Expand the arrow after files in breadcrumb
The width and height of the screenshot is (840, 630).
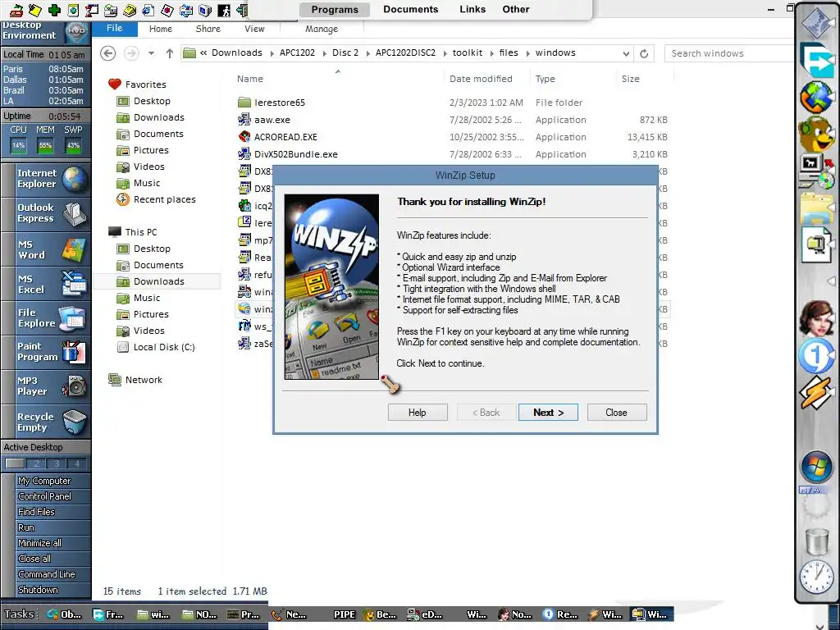527,53
